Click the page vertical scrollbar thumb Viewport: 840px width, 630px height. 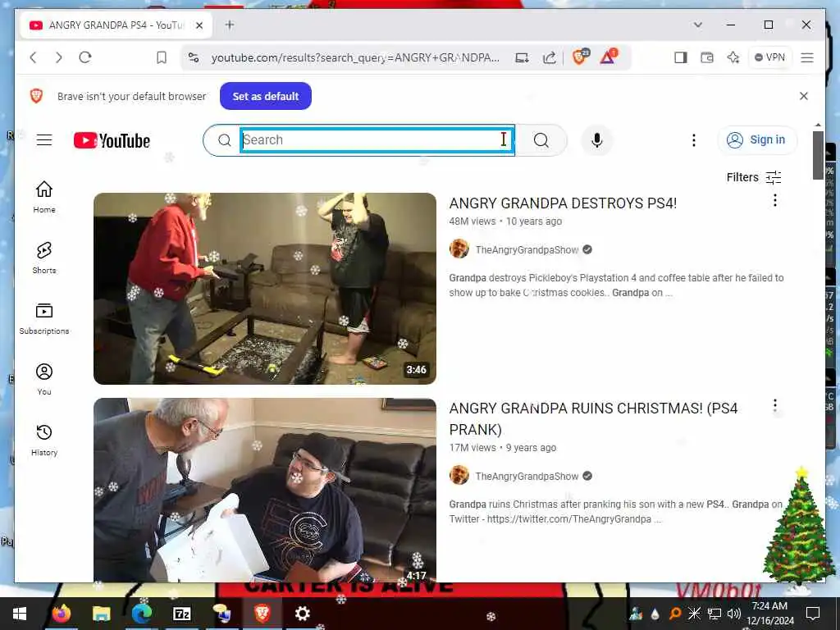tap(818, 155)
